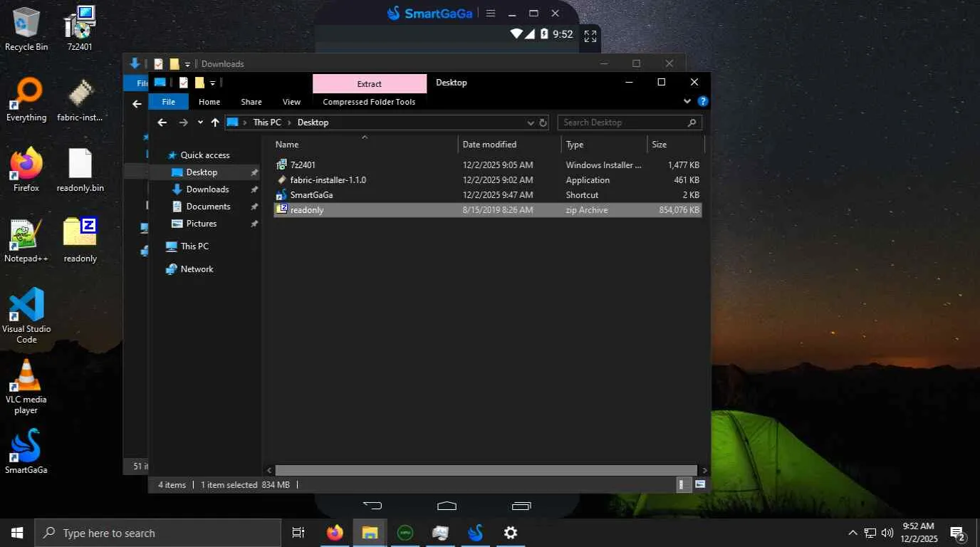Select the readonly zip icon on desktop
Viewport: 980px width, 547px height.
tap(80, 241)
